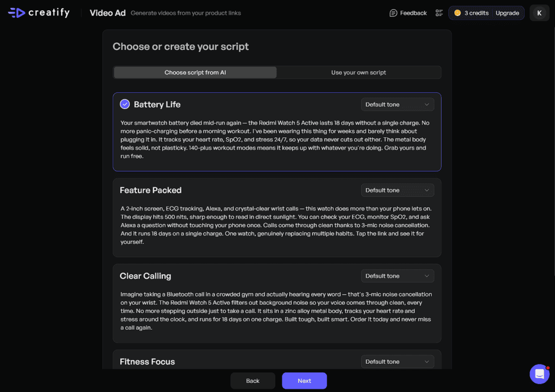Click the Video Ad page title
Screen dimensions: 555x392
coord(108,13)
